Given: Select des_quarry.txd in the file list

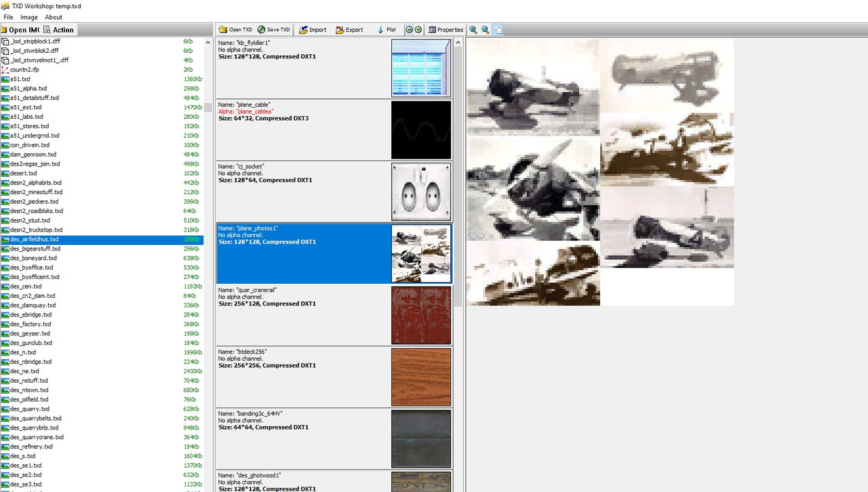Looking at the screenshot, I should point(102,409).
